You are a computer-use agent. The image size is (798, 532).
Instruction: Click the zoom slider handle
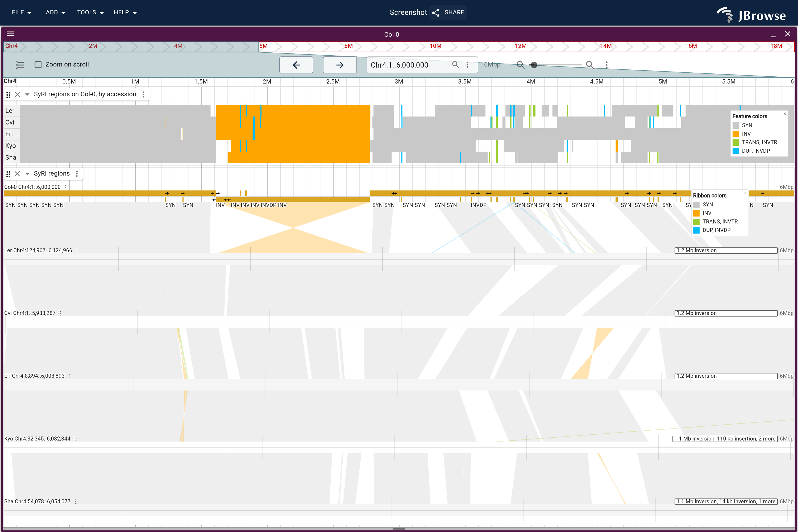point(534,65)
